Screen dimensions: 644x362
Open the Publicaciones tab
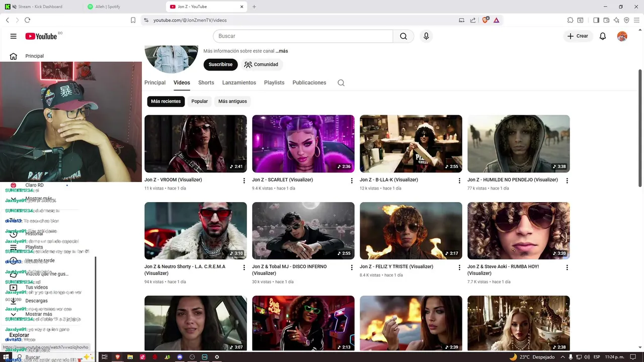[x=309, y=82]
